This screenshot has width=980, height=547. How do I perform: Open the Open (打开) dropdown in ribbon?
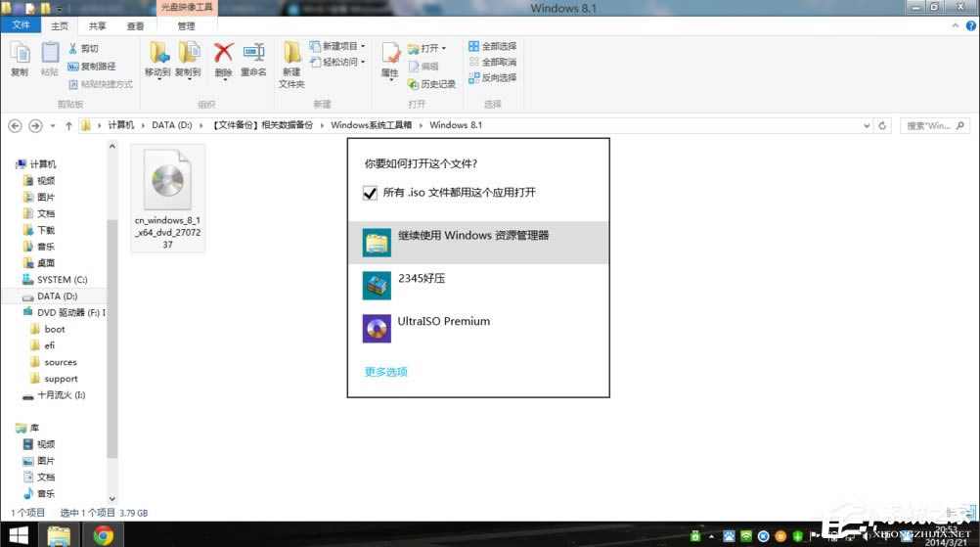coord(427,48)
